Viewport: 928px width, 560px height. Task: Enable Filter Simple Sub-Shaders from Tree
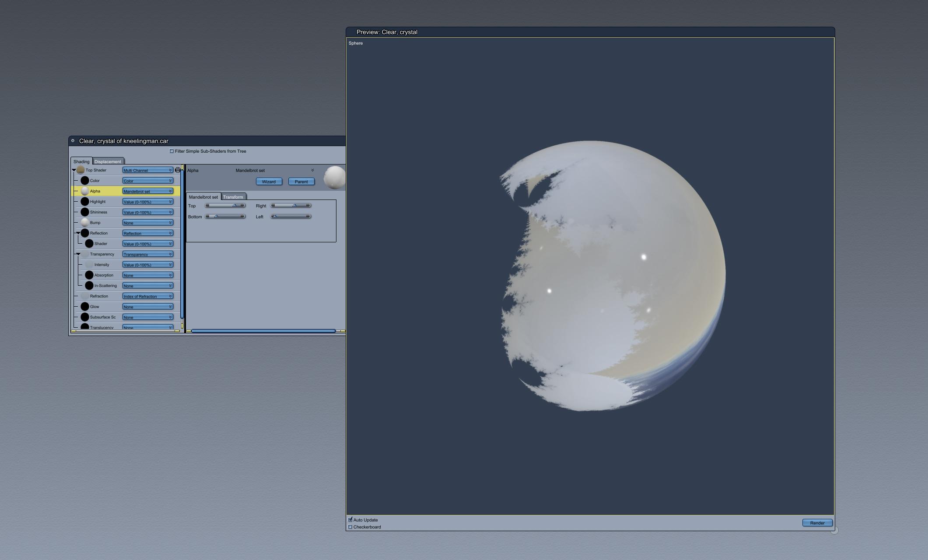click(x=172, y=151)
